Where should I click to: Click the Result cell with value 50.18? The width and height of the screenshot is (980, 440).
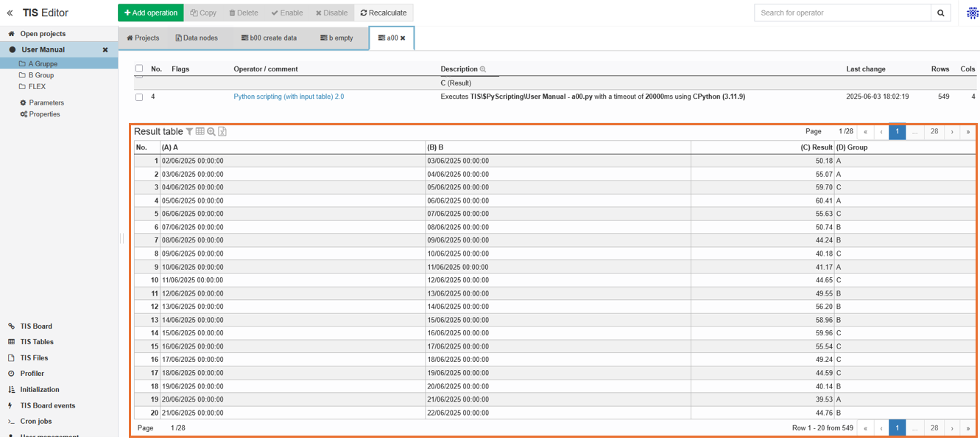(763, 161)
